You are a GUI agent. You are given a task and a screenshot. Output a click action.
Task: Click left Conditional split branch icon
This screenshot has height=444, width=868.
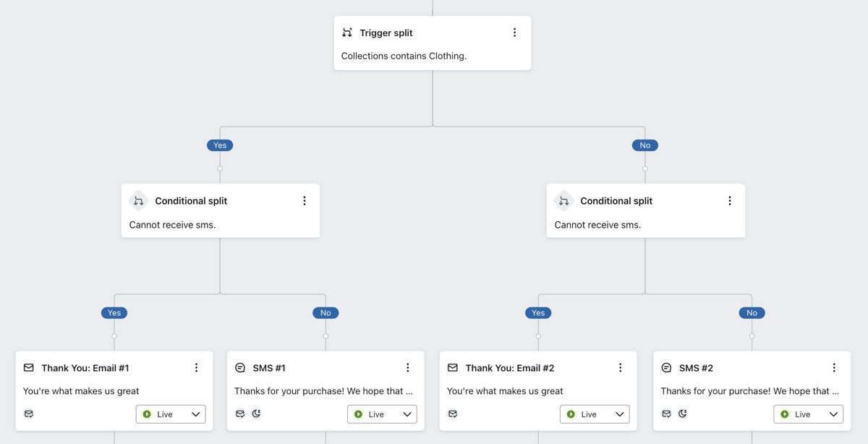point(138,201)
